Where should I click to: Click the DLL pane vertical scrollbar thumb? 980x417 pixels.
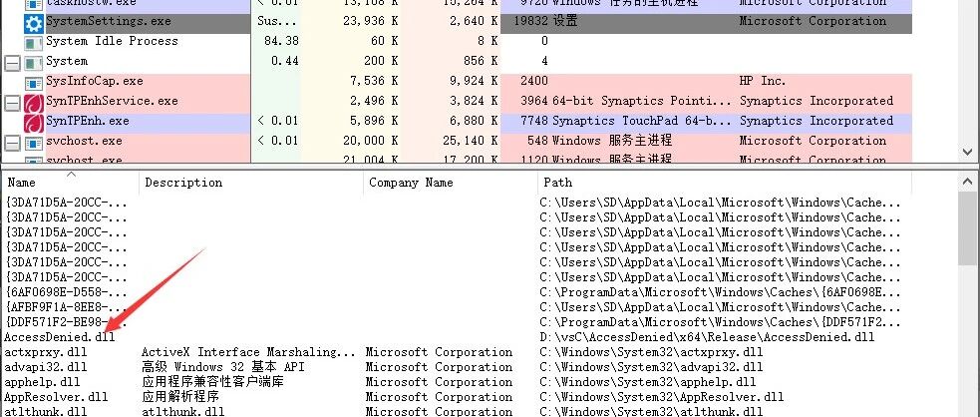967,226
